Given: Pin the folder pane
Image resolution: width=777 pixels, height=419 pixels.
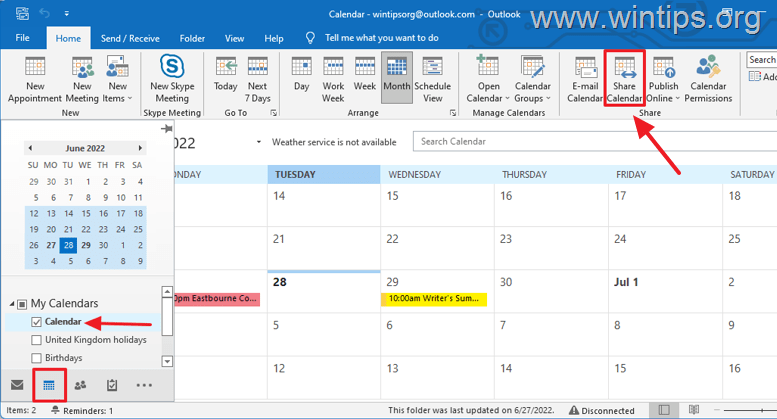Looking at the screenshot, I should click(x=166, y=129).
